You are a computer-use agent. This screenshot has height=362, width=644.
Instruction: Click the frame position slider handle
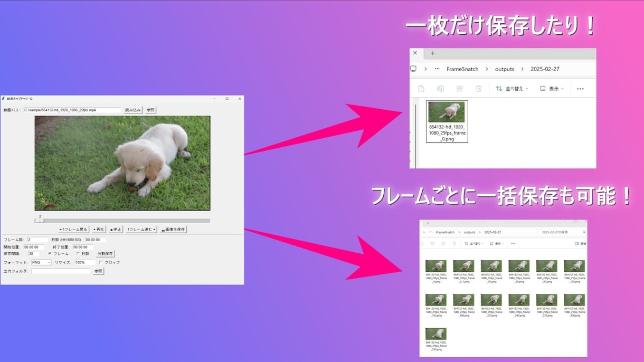[x=40, y=221]
